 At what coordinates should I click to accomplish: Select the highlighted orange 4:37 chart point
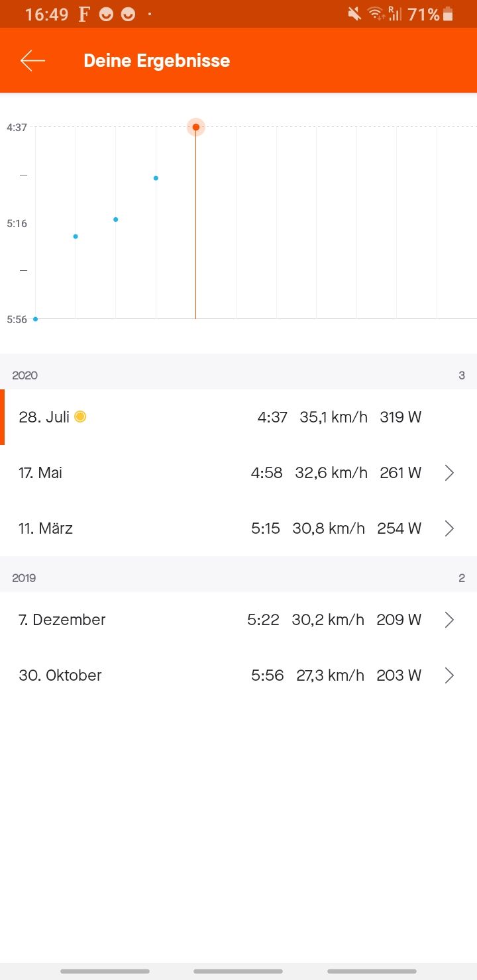point(195,127)
